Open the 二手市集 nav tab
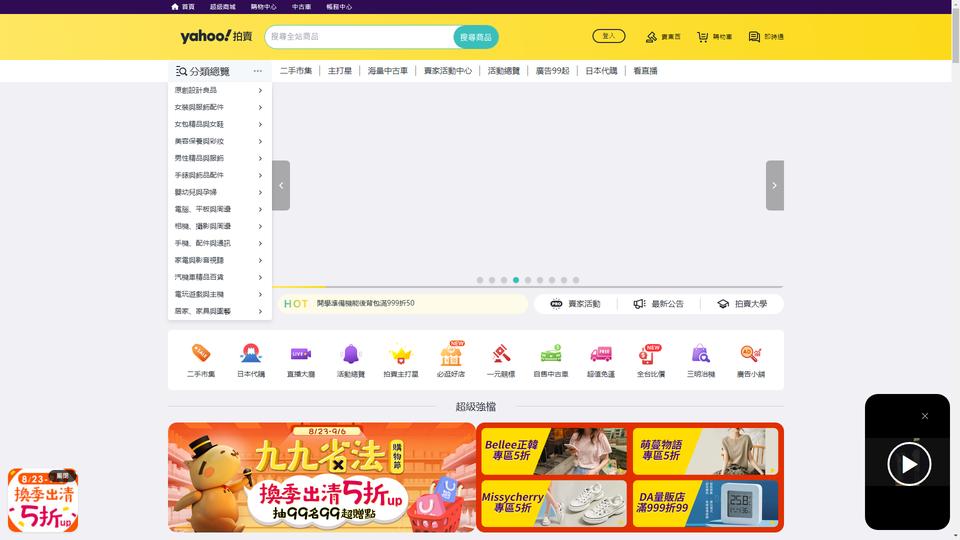Viewport: 960px width, 540px height. tap(296, 71)
